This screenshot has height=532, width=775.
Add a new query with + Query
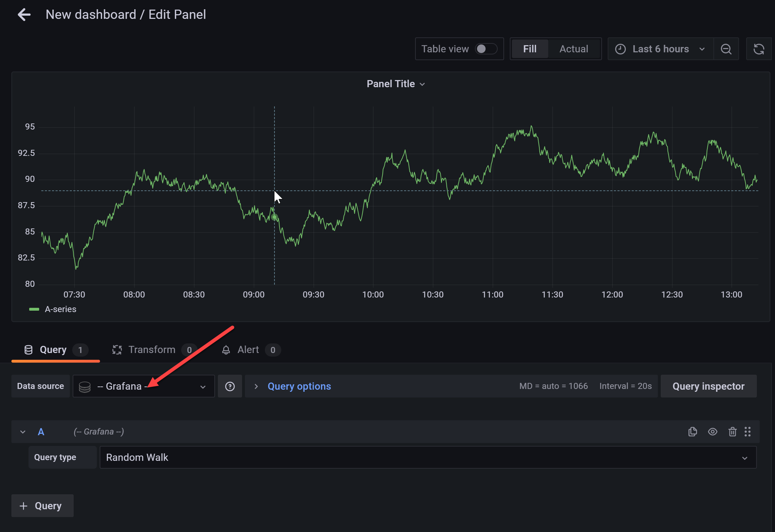point(42,506)
